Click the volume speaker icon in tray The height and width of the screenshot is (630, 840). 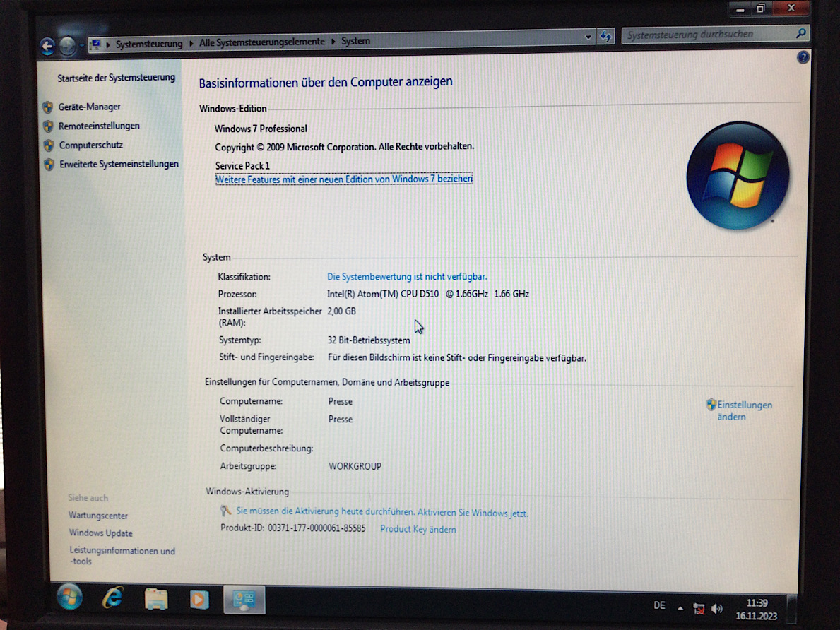point(717,608)
